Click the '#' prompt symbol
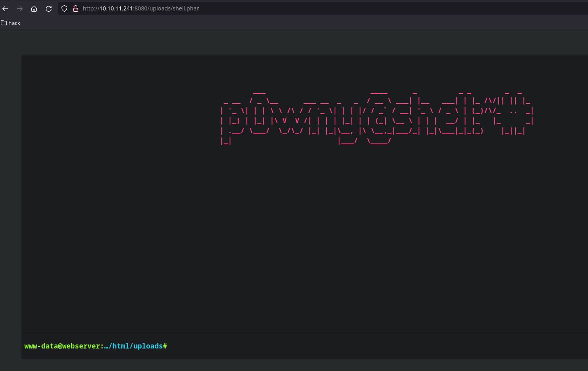The image size is (588, 371). click(x=165, y=346)
